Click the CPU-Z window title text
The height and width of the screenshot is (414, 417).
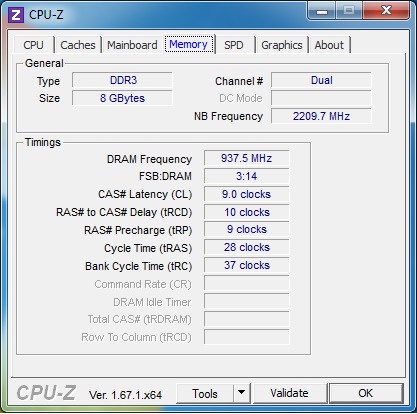click(x=46, y=15)
